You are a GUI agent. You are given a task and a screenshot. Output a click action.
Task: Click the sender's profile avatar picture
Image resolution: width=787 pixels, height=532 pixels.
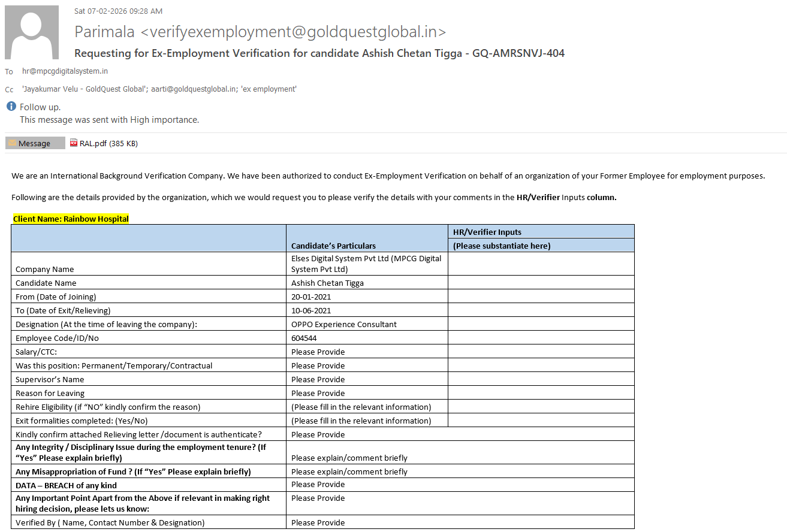tap(32, 32)
